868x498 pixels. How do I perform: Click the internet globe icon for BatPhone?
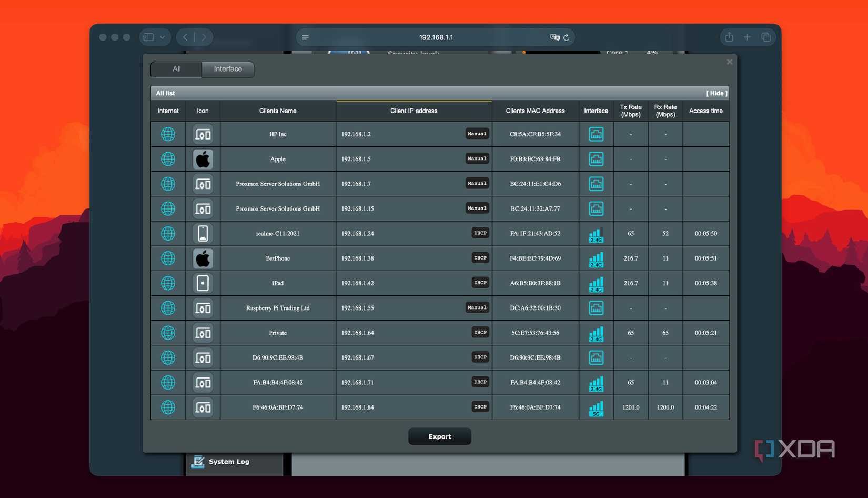(168, 258)
